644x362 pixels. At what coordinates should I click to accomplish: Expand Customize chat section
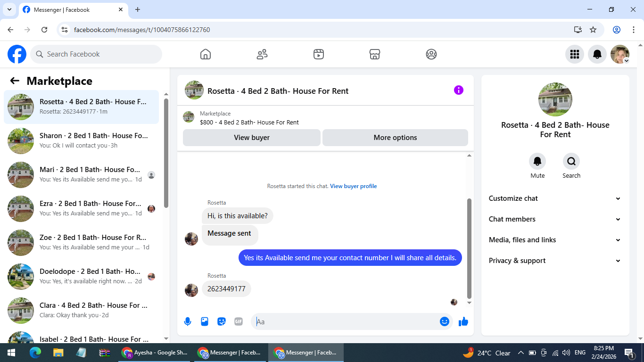tap(555, 198)
